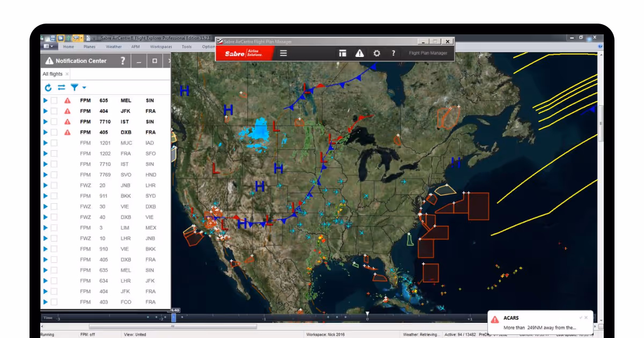Dismiss the ACARS notification popup
The width and height of the screenshot is (644, 338).
pos(586,318)
